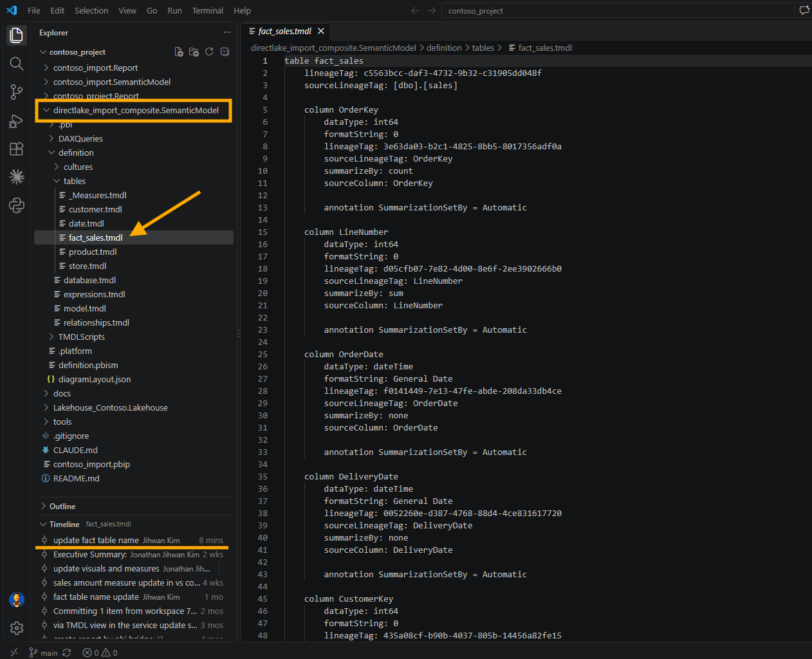This screenshot has width=812, height=659.
Task: Open the Edit menu
Action: pos(57,10)
